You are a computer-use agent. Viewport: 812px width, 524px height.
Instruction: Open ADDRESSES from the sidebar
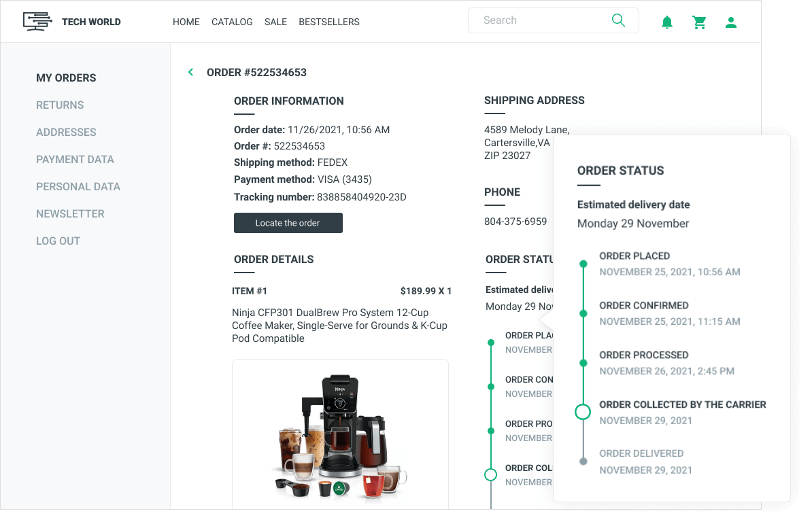66,132
